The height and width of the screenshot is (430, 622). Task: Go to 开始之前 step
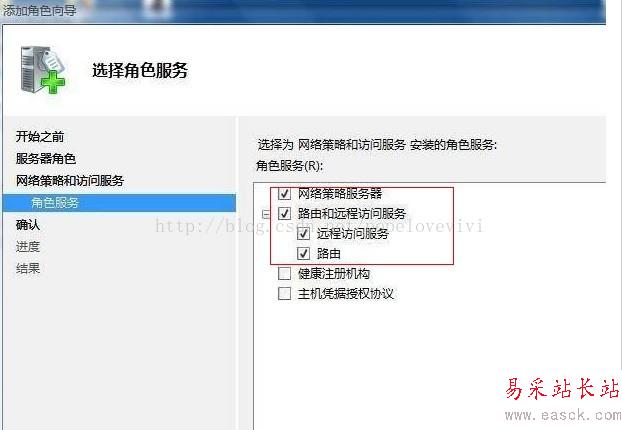pyautogui.click(x=40, y=137)
